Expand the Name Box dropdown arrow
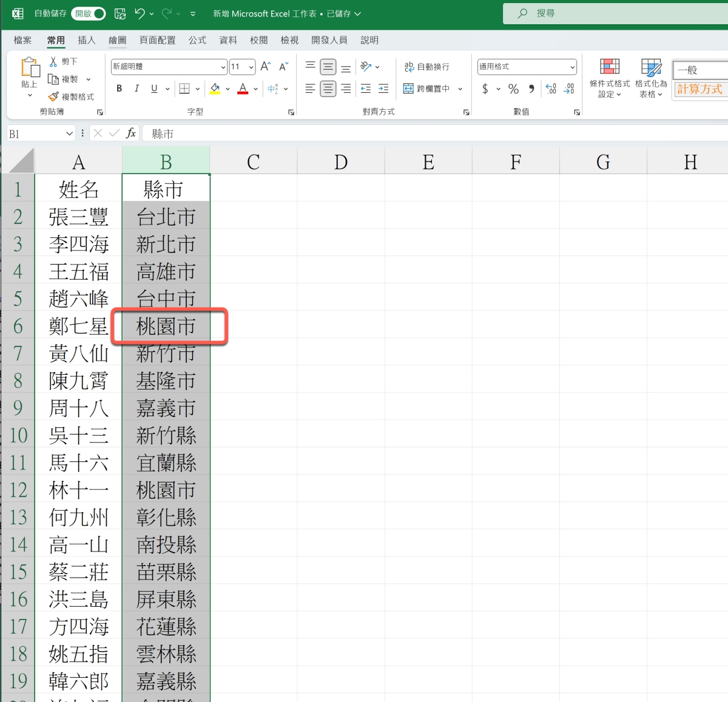Viewport: 728px width, 702px height. [70, 133]
